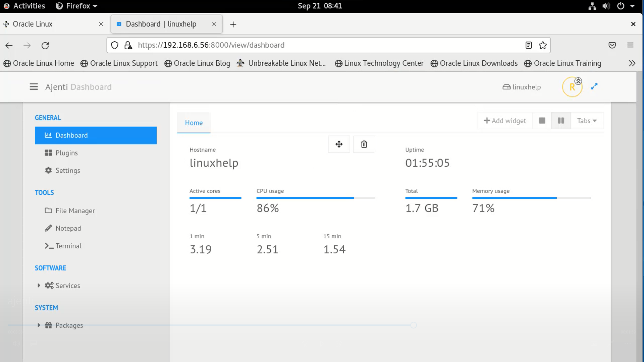Click the 5 min load 2.51
Viewport: 644px width, 362px height.
tap(267, 249)
